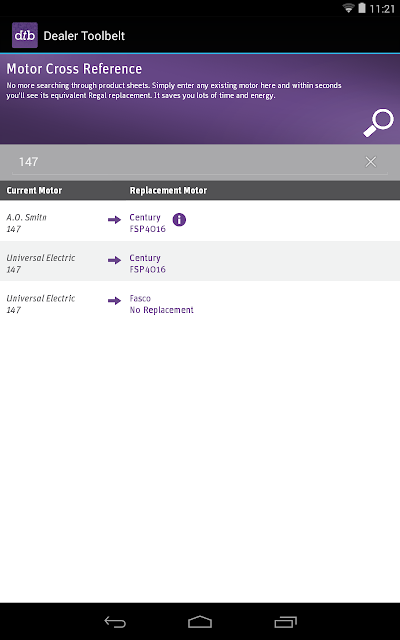Tap the magnifying glass search icon
Screen dimensions: 400x640
(x=378, y=122)
